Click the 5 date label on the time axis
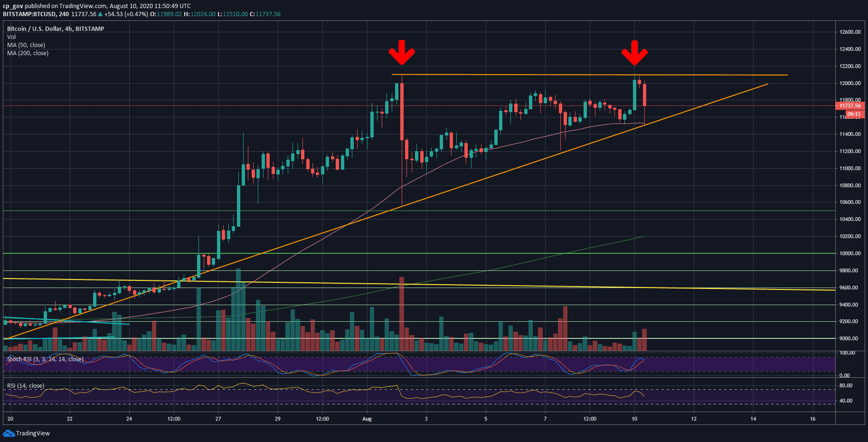 [486, 419]
